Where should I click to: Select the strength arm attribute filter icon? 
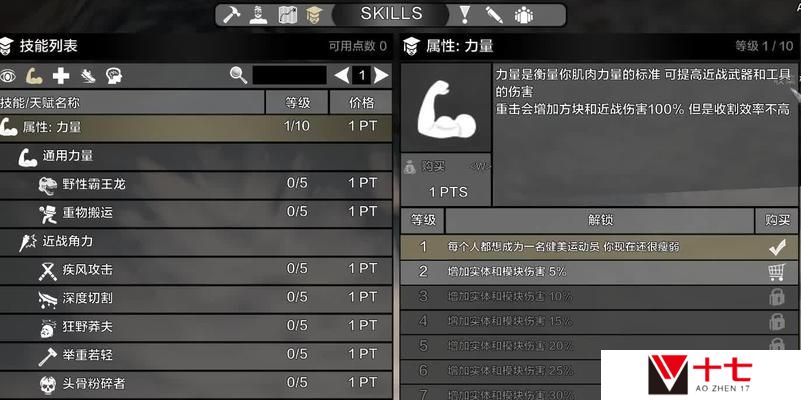point(34,76)
